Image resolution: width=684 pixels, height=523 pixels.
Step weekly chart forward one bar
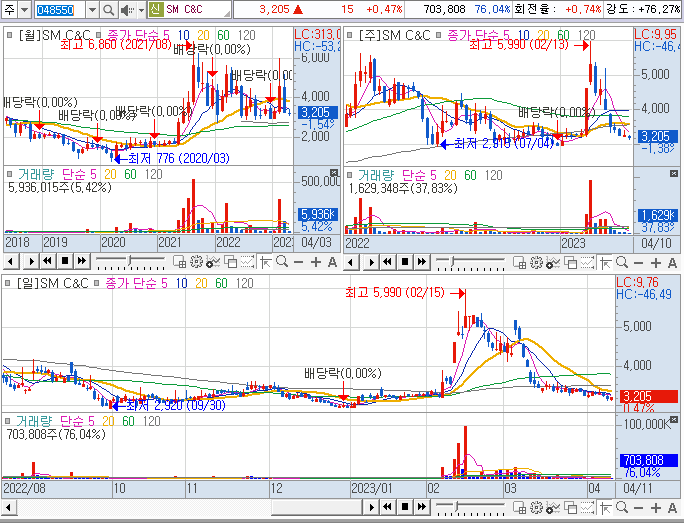[x=371, y=262]
